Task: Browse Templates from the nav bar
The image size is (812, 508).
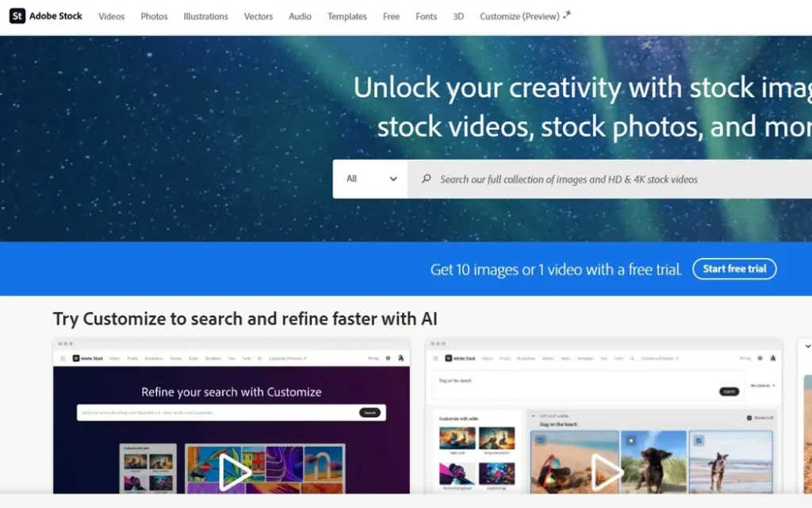Action: (x=347, y=17)
